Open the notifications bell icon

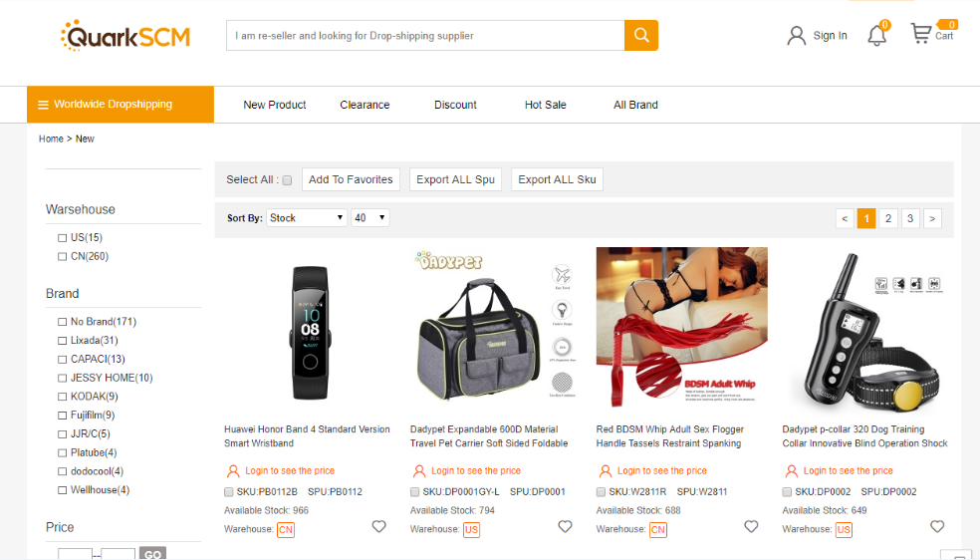pos(876,36)
